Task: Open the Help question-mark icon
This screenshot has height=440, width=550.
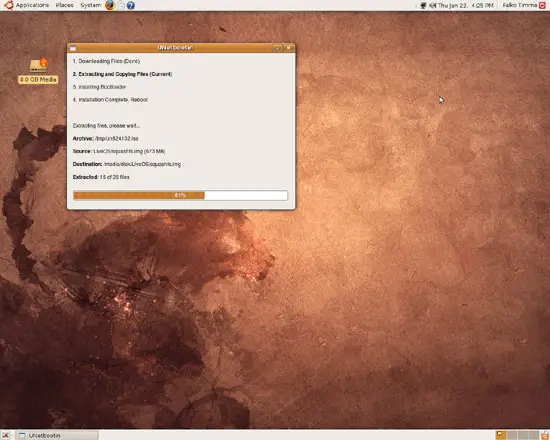Action: [x=130, y=5]
